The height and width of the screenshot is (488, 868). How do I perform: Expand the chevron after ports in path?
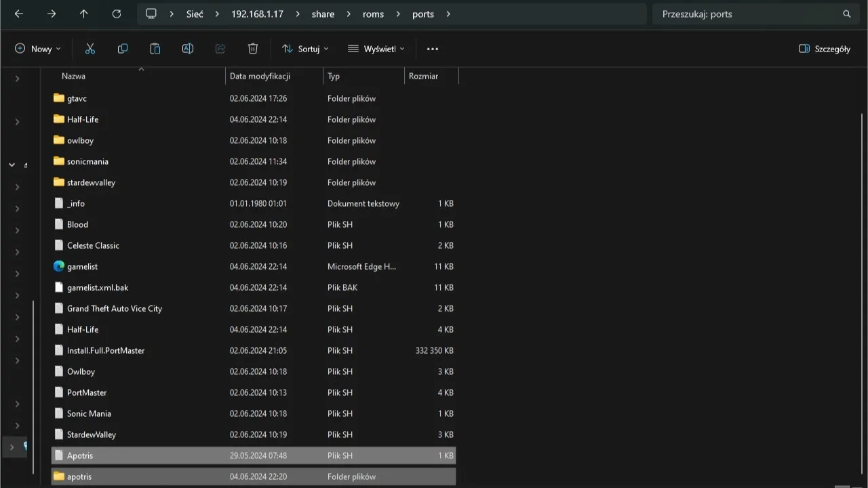click(x=448, y=14)
